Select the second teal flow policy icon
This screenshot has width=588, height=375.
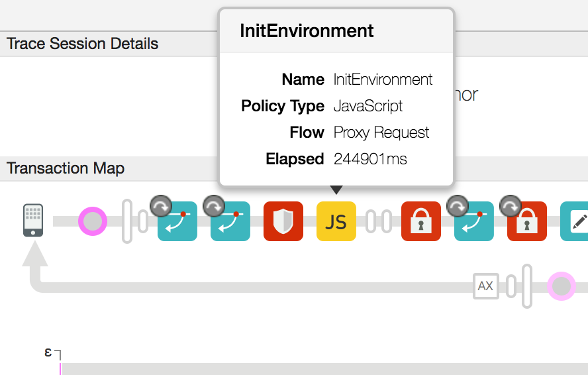click(230, 221)
